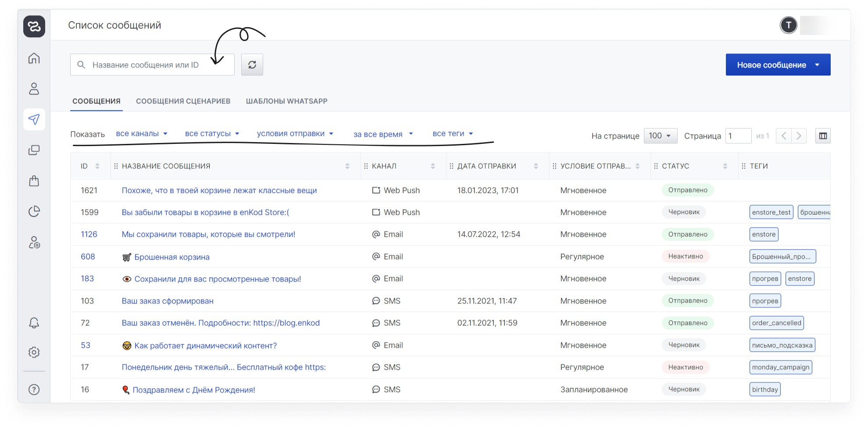Expand the все каналы filter

(x=142, y=134)
